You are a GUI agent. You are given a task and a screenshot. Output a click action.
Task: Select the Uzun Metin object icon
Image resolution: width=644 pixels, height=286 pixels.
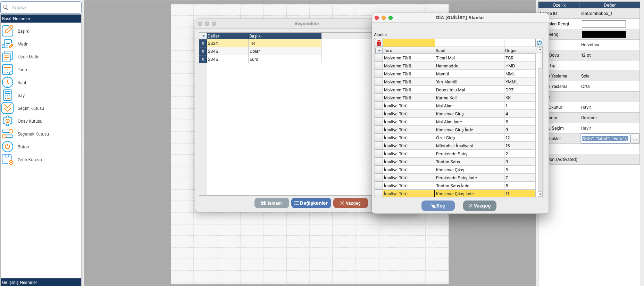pyautogui.click(x=8, y=57)
